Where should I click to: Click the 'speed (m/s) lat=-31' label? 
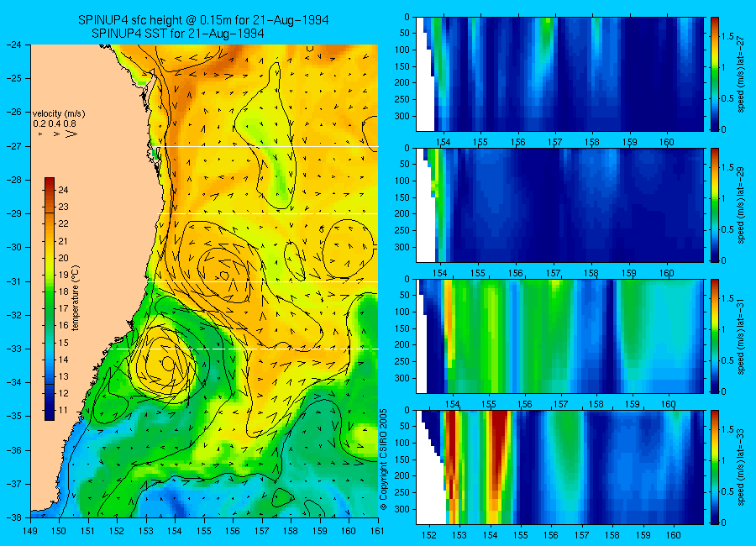click(x=742, y=336)
